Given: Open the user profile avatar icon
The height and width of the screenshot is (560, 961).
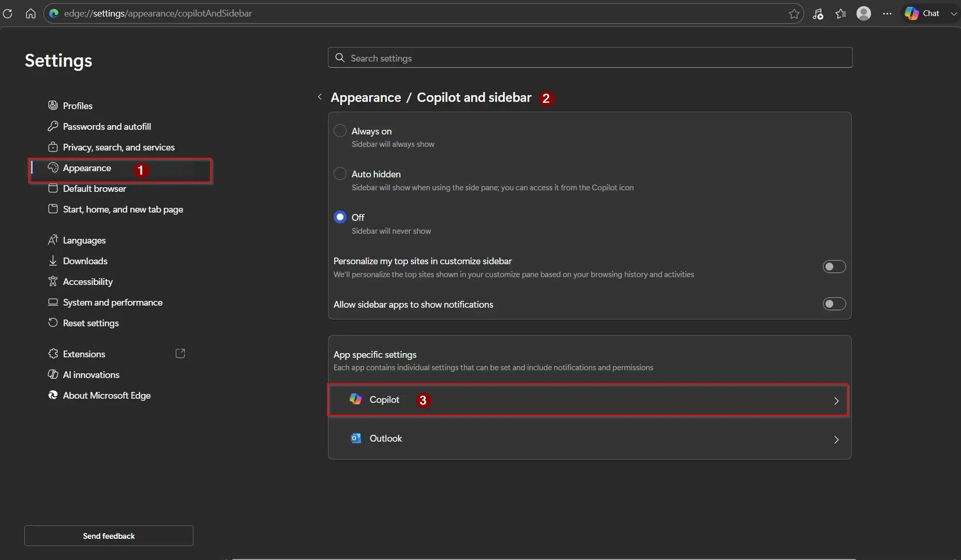Looking at the screenshot, I should point(863,13).
